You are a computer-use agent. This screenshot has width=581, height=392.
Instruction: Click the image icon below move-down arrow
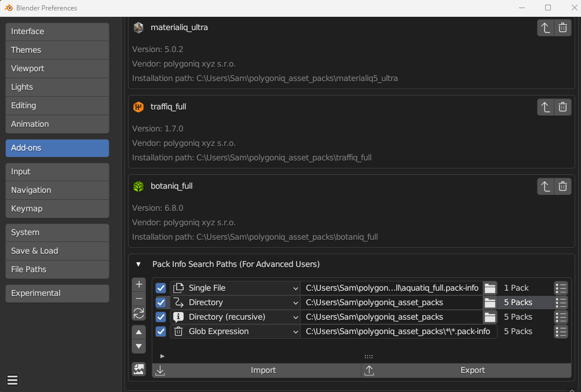[x=139, y=369]
